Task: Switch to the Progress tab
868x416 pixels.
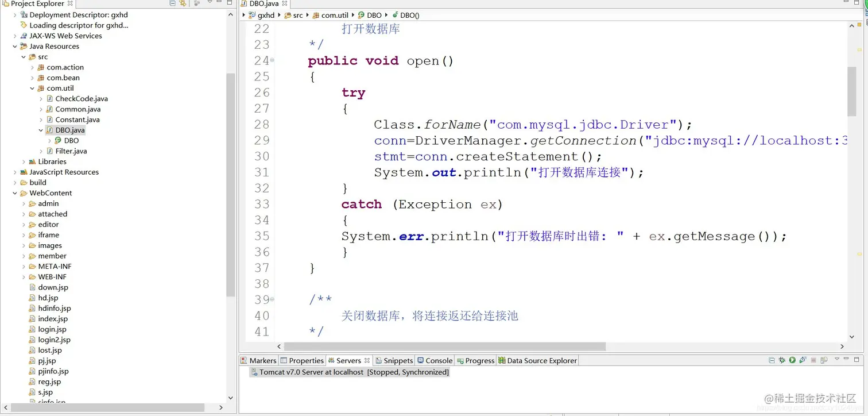Action: [x=475, y=361]
